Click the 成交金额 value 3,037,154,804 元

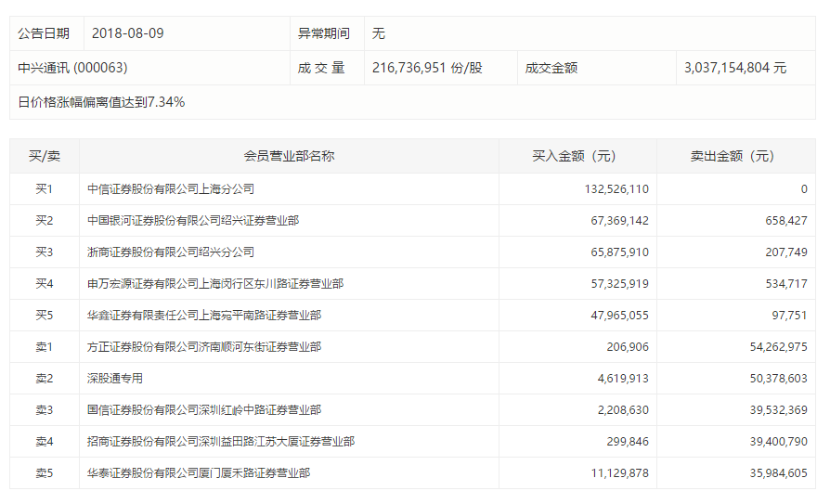734,68
